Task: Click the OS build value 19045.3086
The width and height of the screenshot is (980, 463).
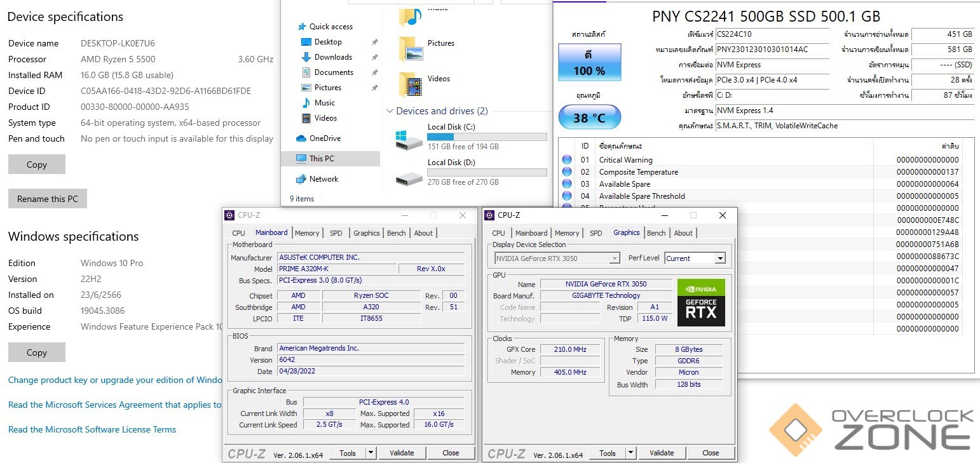Action: [x=102, y=311]
